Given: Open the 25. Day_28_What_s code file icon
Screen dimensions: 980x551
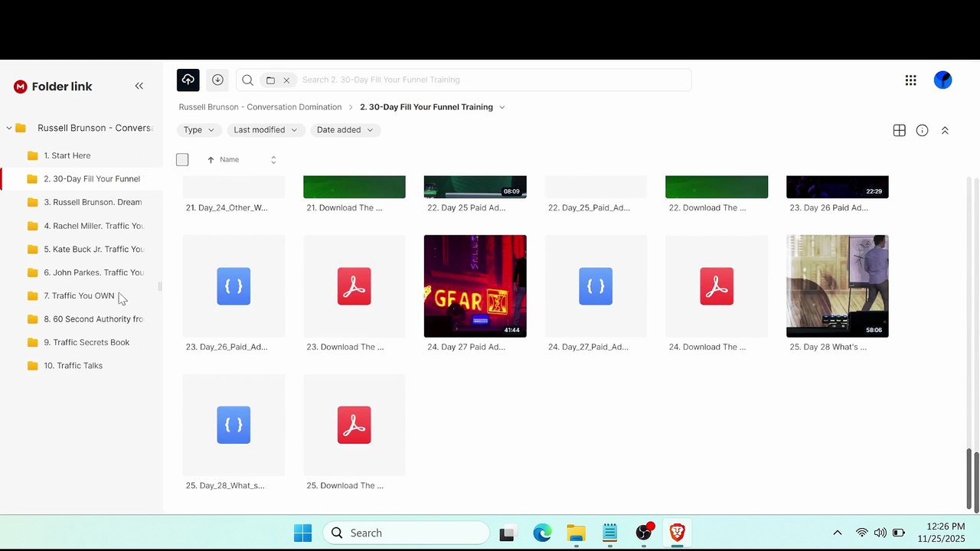Looking at the screenshot, I should (234, 425).
